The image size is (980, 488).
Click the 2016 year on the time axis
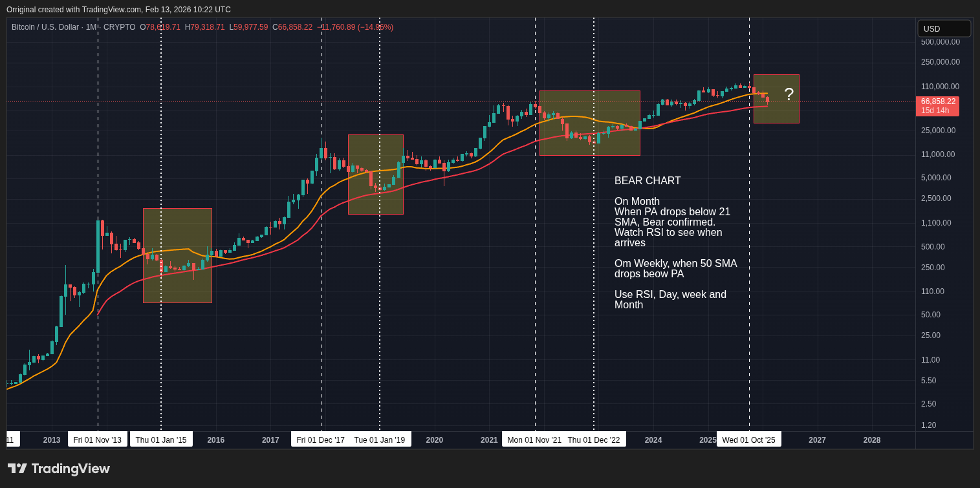tap(216, 440)
